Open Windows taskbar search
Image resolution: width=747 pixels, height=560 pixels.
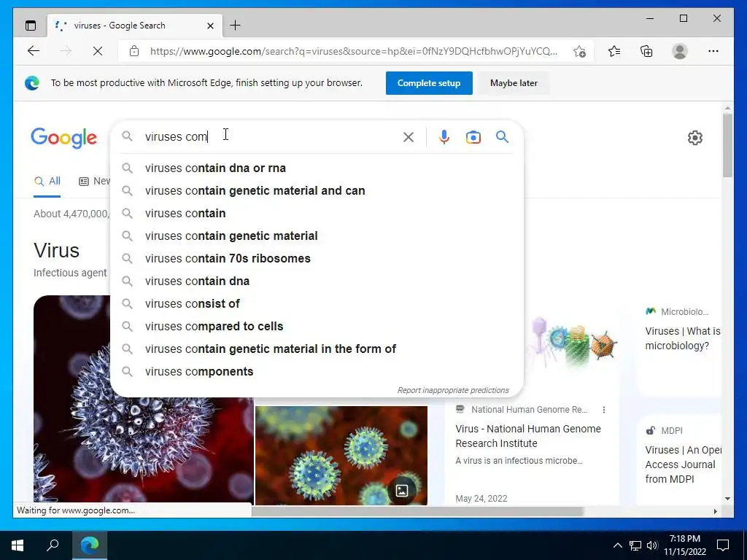click(x=53, y=545)
